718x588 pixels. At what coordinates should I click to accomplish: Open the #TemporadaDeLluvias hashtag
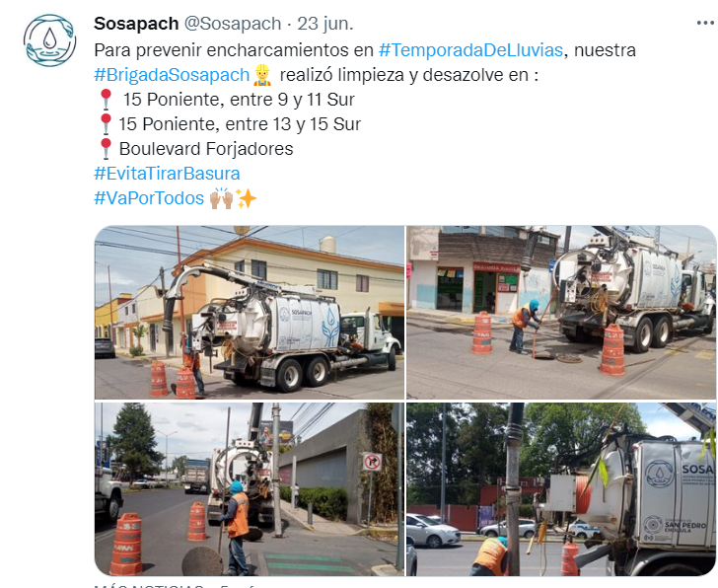tap(470, 50)
